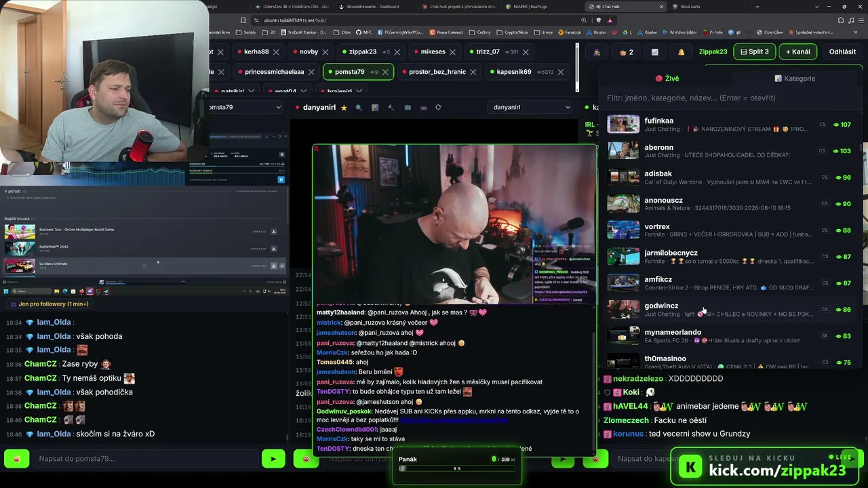868x488 pixels.
Task: Open the moderator detective icon in the toolbar
Action: [x=597, y=52]
